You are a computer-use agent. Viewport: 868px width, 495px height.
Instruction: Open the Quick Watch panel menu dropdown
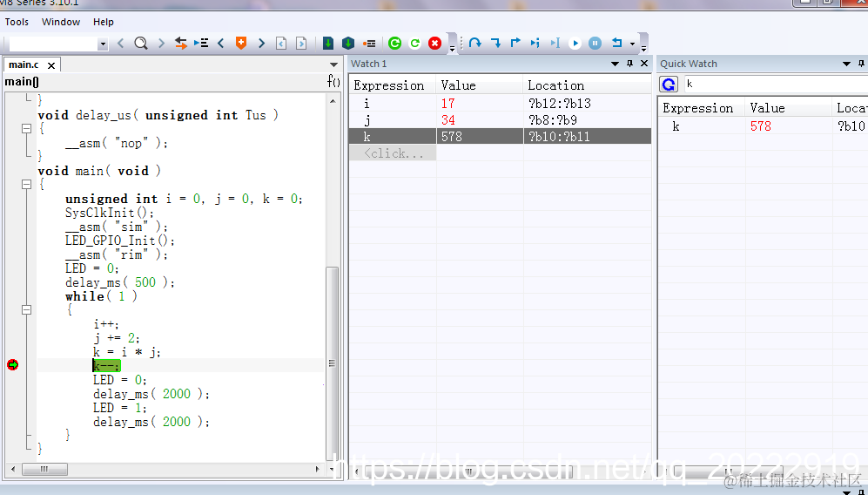pyautogui.click(x=846, y=64)
